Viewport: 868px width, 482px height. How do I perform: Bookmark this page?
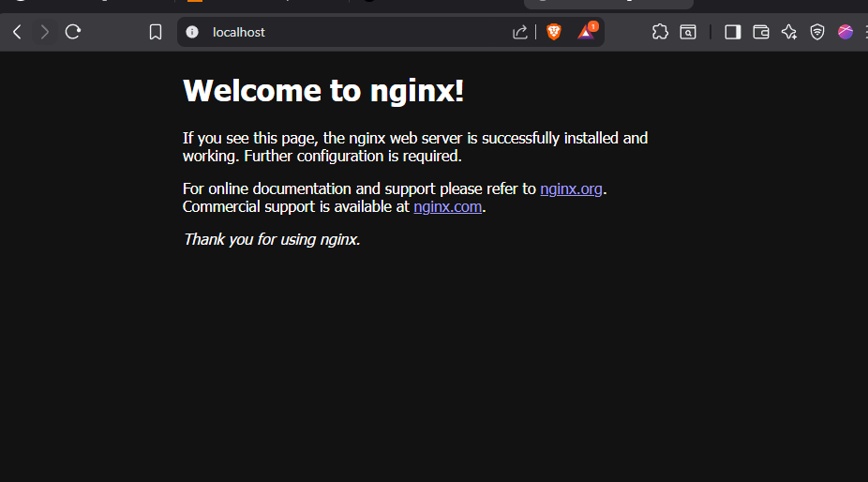coord(156,32)
